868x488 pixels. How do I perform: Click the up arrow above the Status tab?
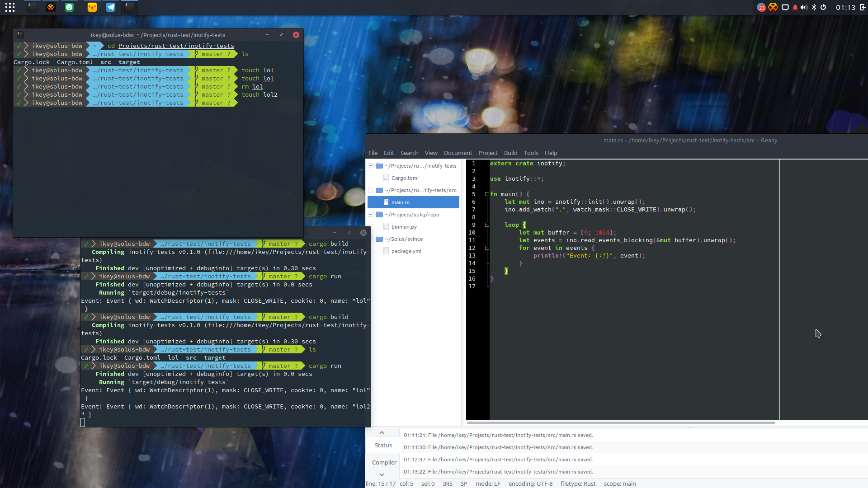382,433
